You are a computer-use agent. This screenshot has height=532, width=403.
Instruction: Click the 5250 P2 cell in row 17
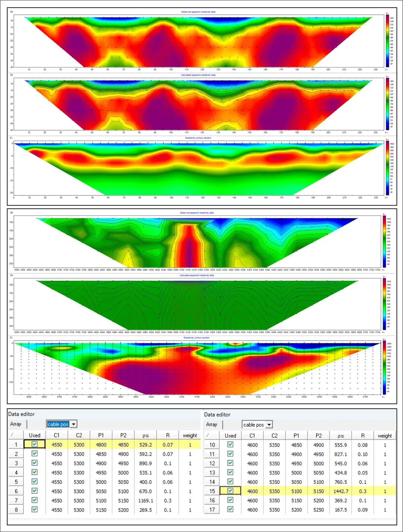coord(318,509)
